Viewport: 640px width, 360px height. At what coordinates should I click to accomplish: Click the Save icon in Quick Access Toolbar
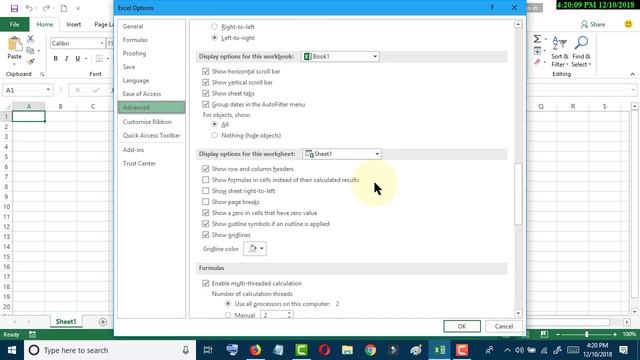click(x=14, y=8)
